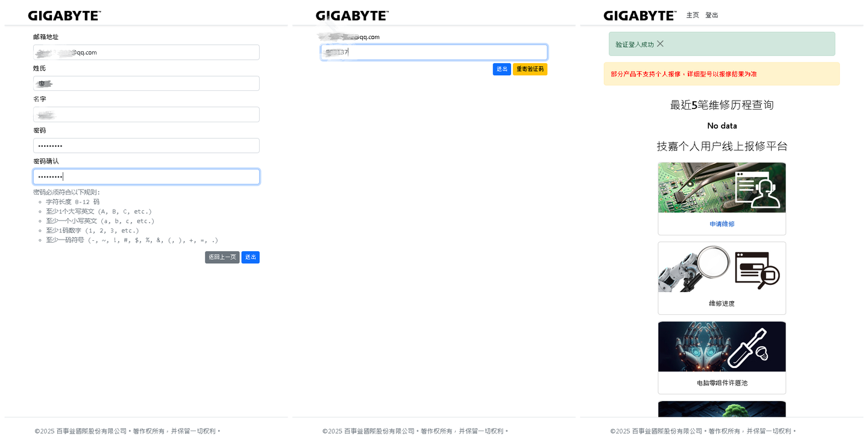Click the GIGABYTE logo beside the 主页 link

click(x=640, y=16)
